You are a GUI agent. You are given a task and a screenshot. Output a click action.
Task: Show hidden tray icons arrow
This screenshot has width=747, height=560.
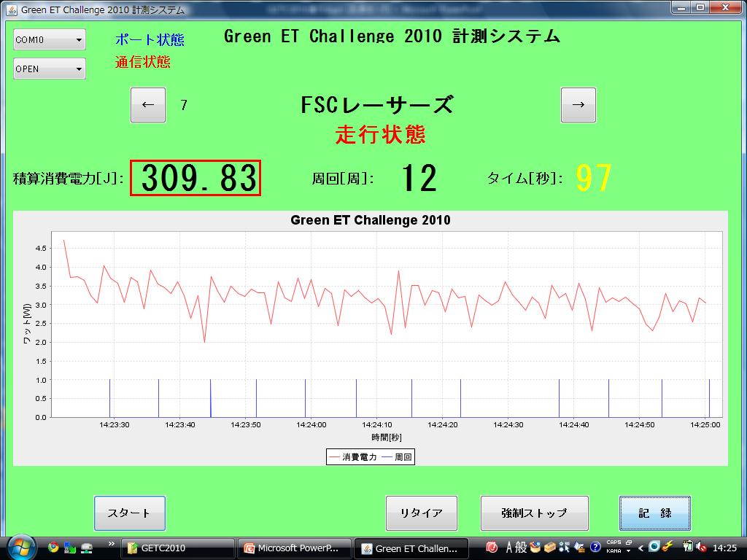(x=641, y=548)
